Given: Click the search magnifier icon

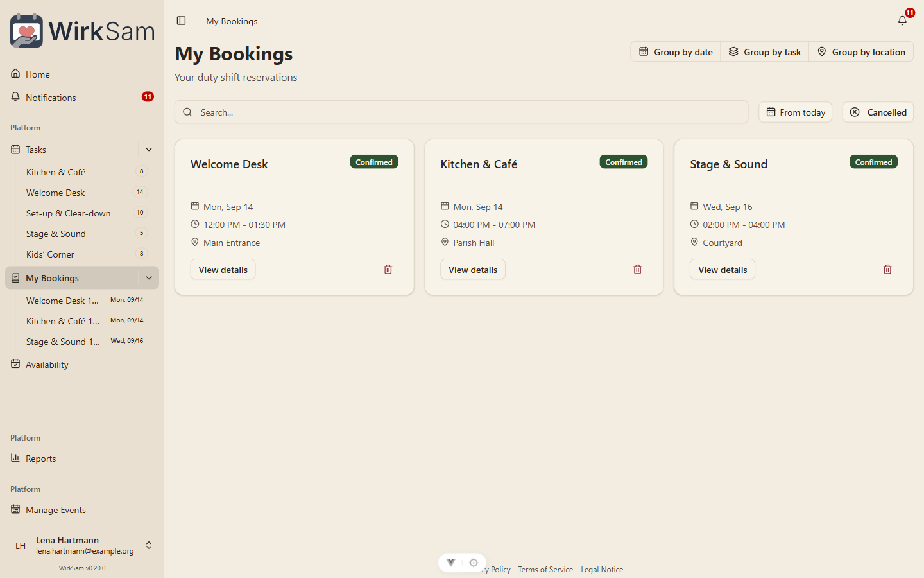Looking at the screenshot, I should [x=187, y=112].
